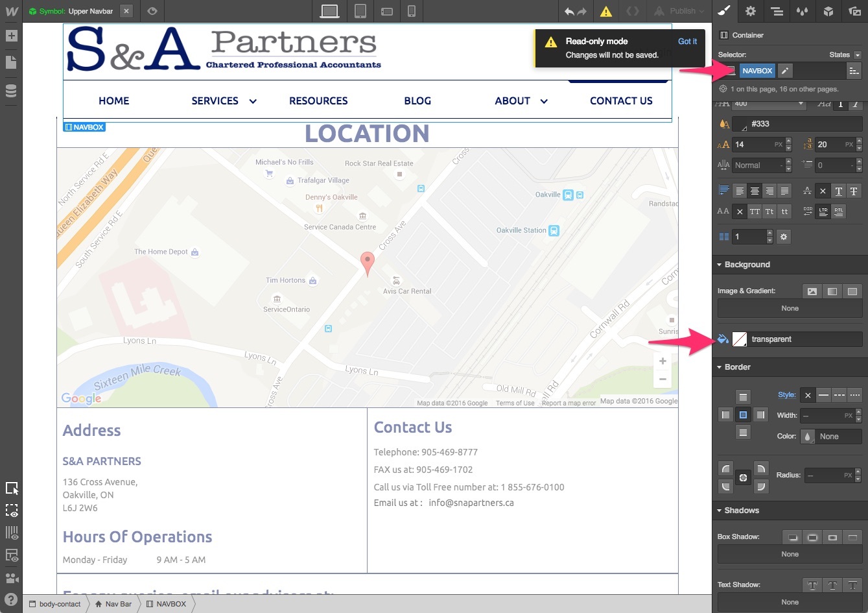Switch to desktop breakpoint view

330,11
